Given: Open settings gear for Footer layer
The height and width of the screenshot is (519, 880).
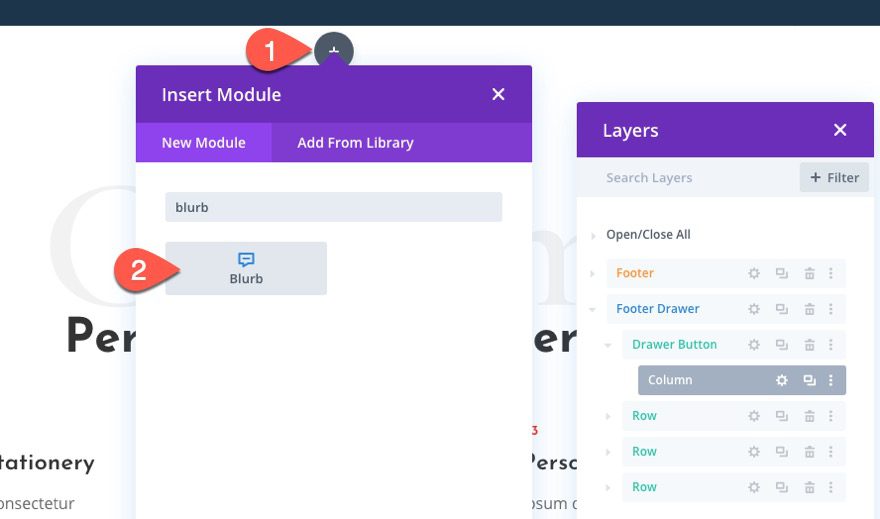Looking at the screenshot, I should (755, 273).
